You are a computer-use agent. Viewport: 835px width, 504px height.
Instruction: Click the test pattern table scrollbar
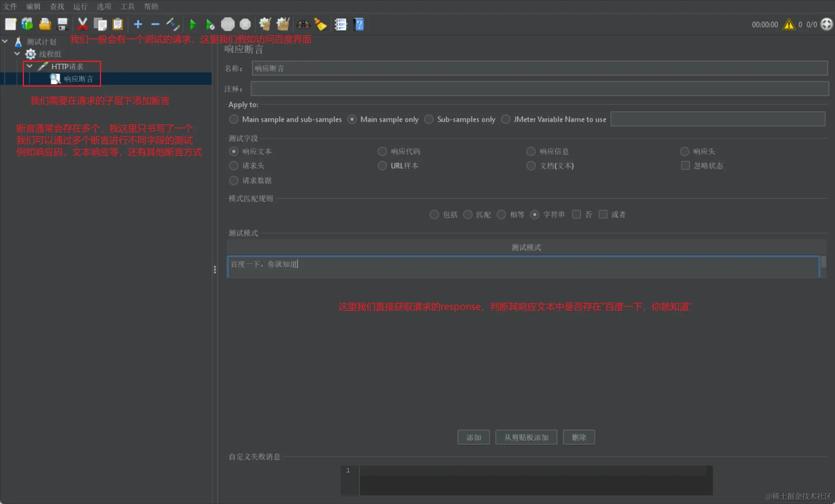coord(823,262)
